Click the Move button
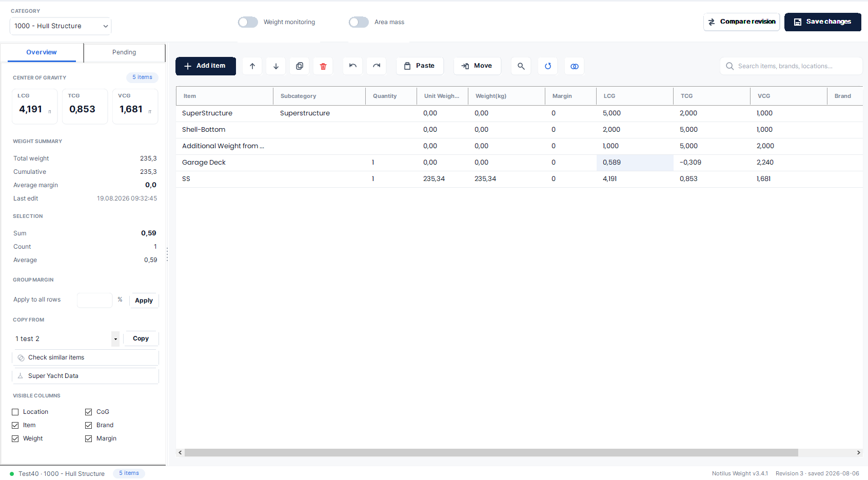This screenshot has height=480, width=868. pyautogui.click(x=477, y=66)
